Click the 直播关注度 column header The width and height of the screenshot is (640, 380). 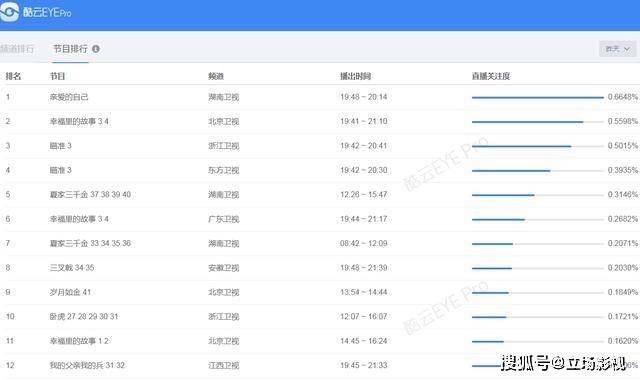491,76
